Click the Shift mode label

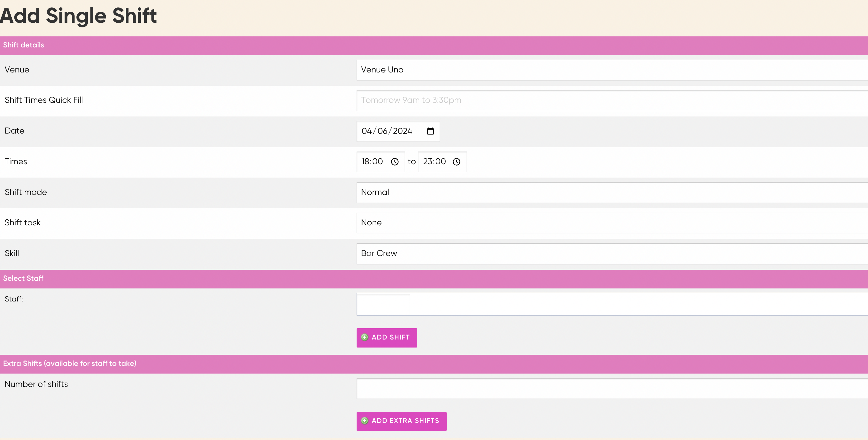point(26,192)
